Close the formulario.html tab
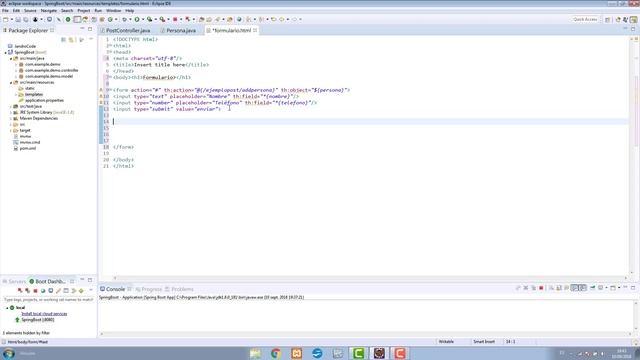Image resolution: width=640 pixels, height=360 pixels. point(255,30)
